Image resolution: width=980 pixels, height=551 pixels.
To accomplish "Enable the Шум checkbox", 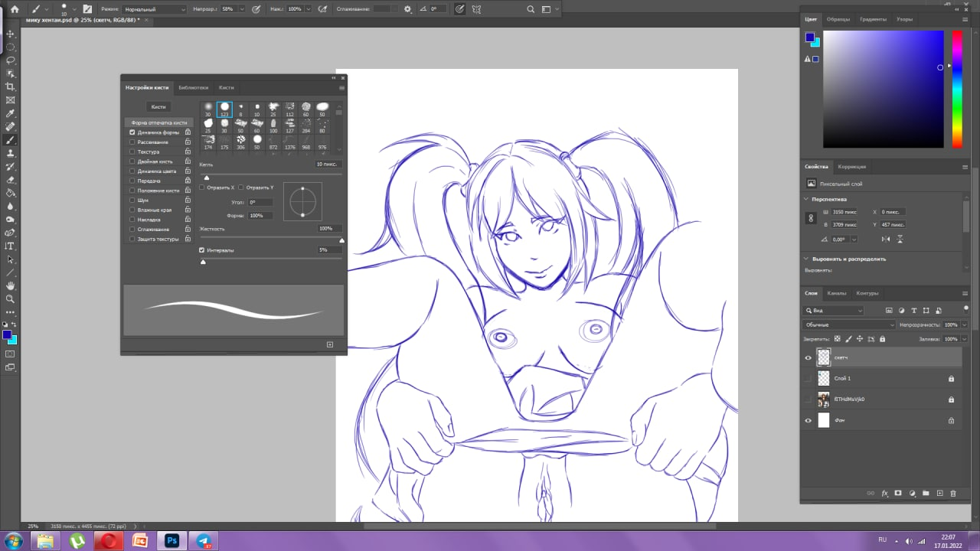I will pyautogui.click(x=132, y=200).
